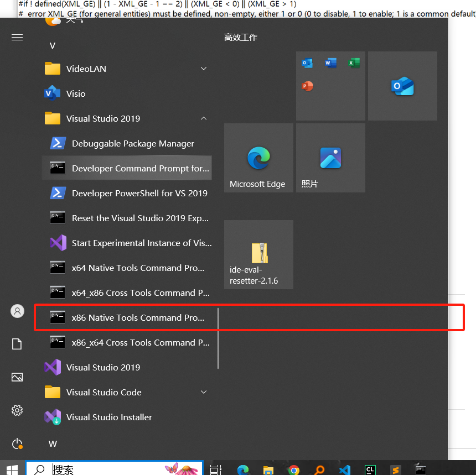Open the ide-eval-resetter-2.1.6 tile
This screenshot has height=475, width=476.
(258, 255)
